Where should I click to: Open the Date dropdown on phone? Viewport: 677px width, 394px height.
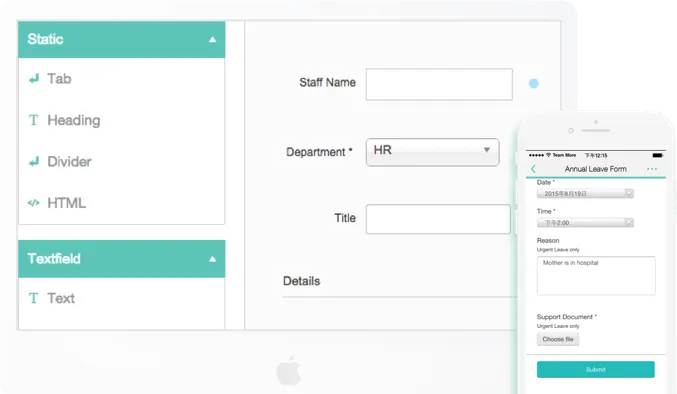click(585, 193)
